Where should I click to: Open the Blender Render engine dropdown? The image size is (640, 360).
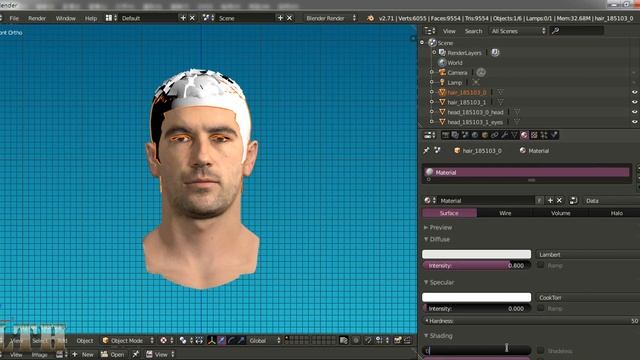point(331,18)
